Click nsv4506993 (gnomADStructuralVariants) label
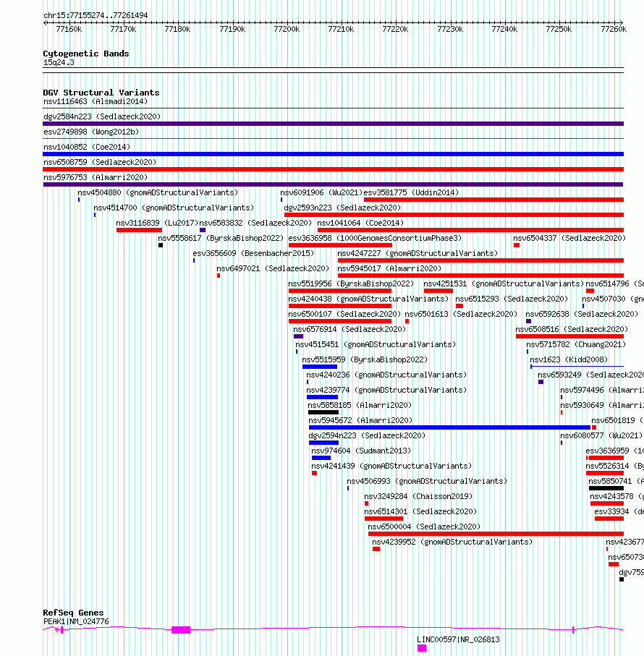This screenshot has width=644, height=656. tap(427, 482)
